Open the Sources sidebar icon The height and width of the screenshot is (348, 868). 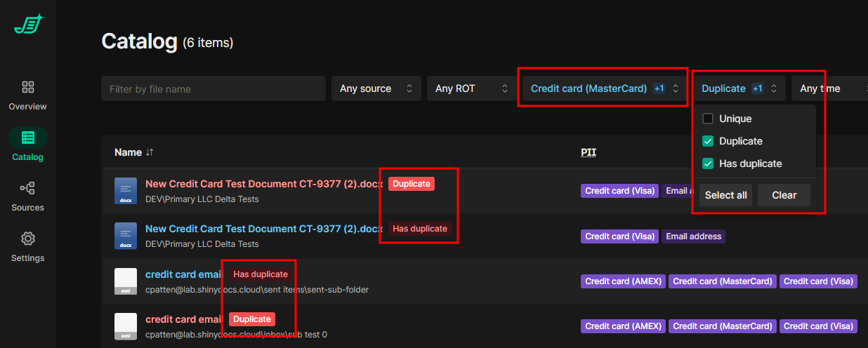28,188
